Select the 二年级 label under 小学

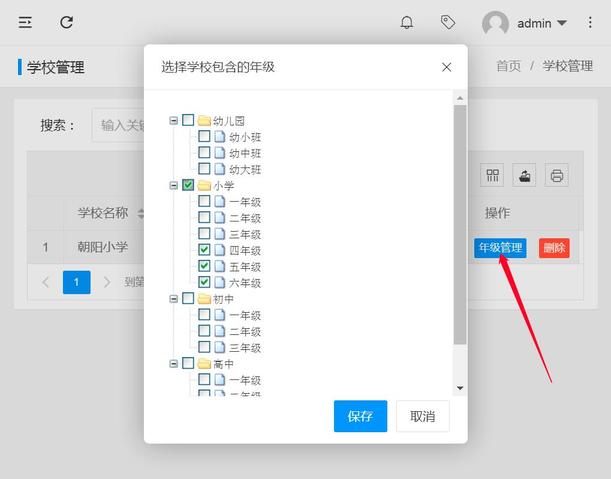pos(245,218)
